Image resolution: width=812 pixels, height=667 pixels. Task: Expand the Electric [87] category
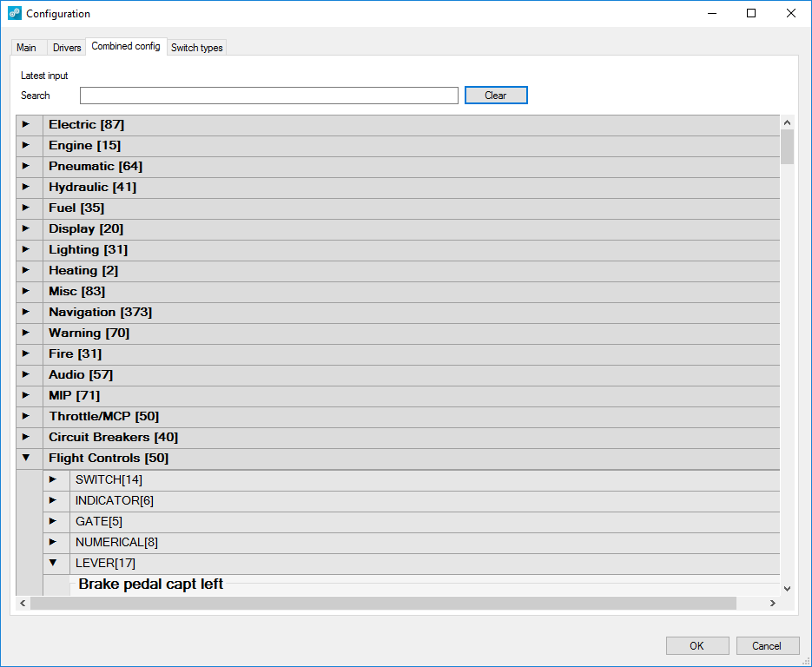coord(26,124)
